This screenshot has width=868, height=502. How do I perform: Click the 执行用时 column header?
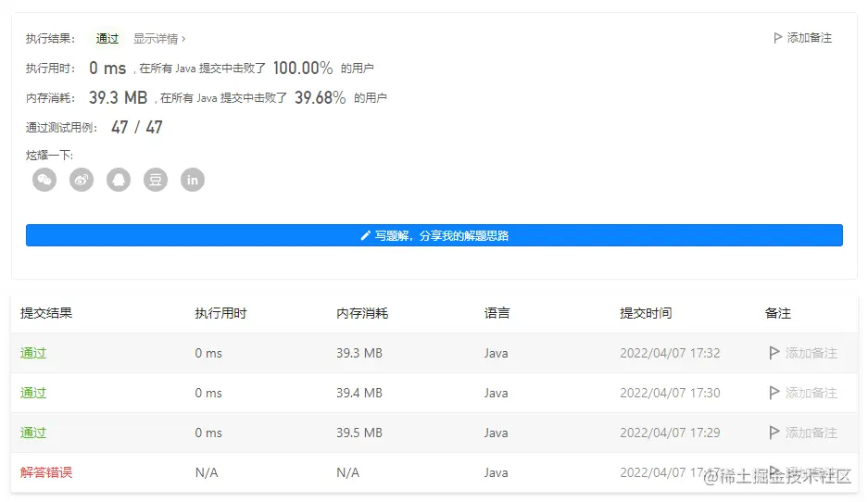pos(220,313)
